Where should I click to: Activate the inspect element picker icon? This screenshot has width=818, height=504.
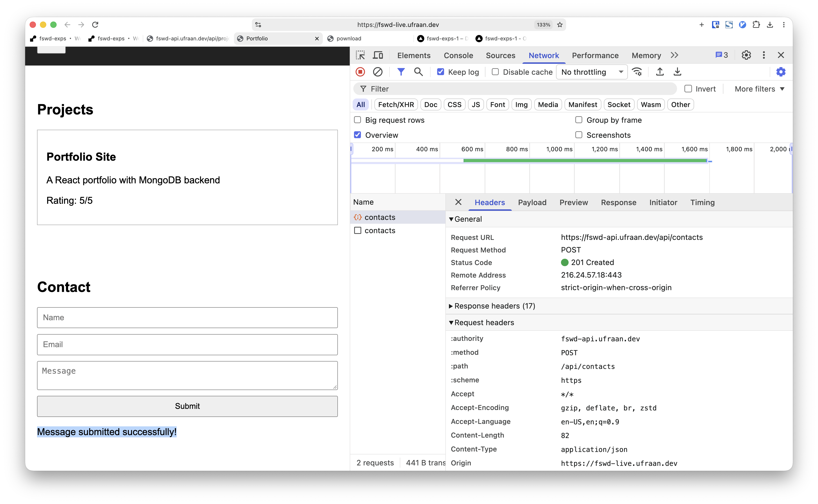click(360, 55)
